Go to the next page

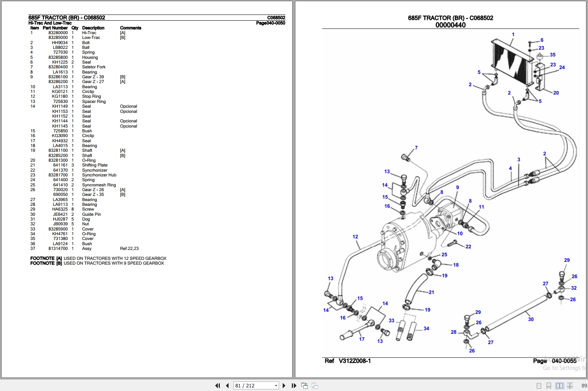coord(284,385)
